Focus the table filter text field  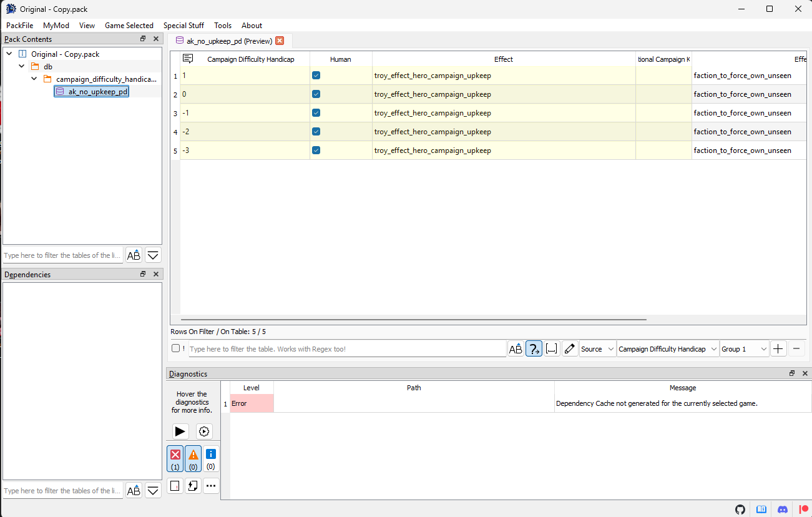[347, 349]
